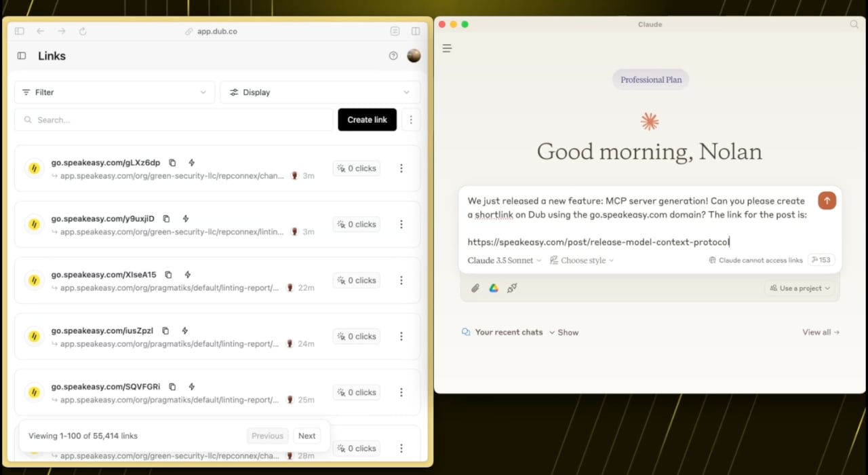The height and width of the screenshot is (475, 868).
Task: Click the app.dub.co address bar
Action: [x=211, y=31]
